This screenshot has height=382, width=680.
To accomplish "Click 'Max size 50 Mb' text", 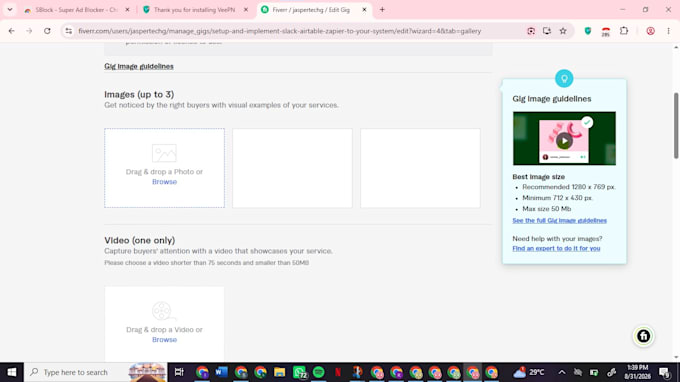I will tap(546, 209).
